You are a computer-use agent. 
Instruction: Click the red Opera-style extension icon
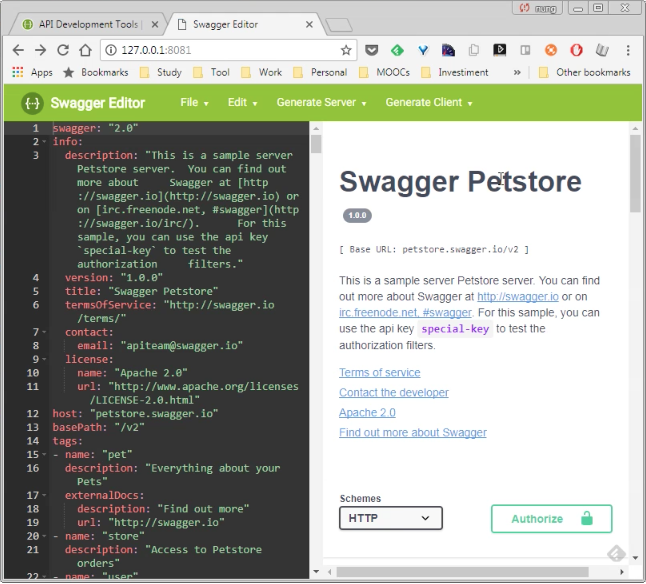pyautogui.click(x=576, y=50)
